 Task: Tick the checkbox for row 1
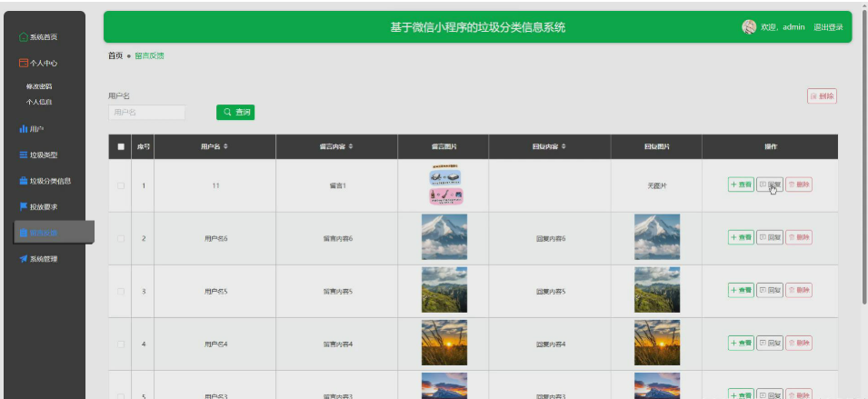121,186
